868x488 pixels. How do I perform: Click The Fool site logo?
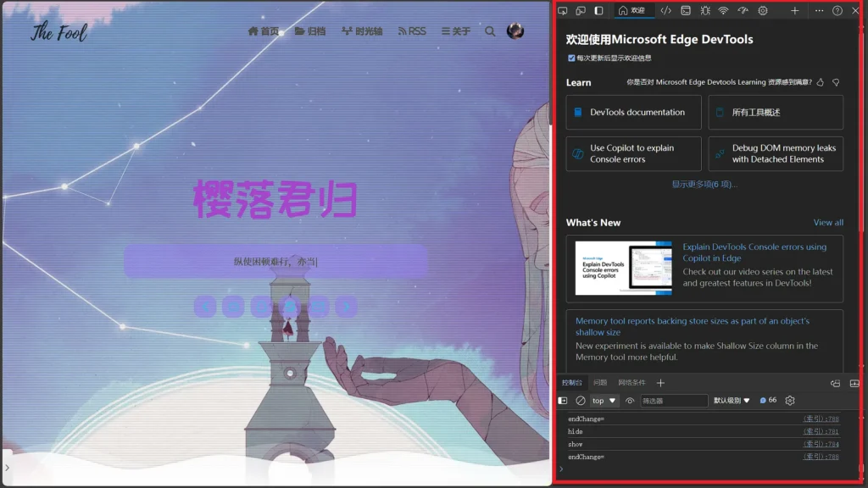click(x=58, y=32)
